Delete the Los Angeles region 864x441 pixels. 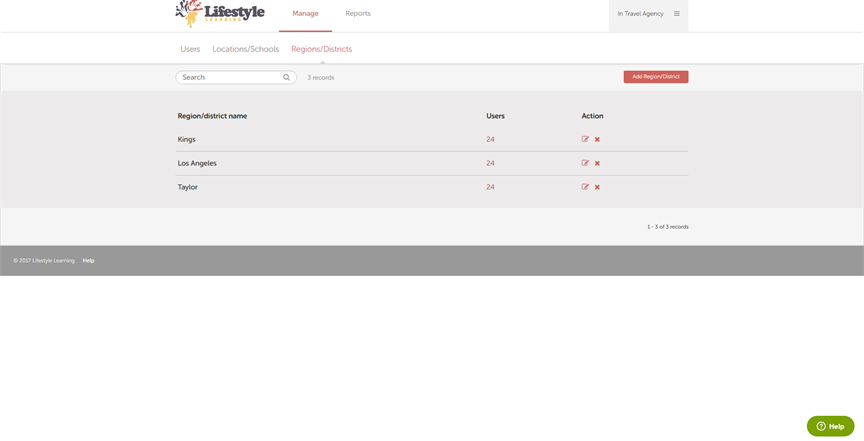tap(597, 163)
